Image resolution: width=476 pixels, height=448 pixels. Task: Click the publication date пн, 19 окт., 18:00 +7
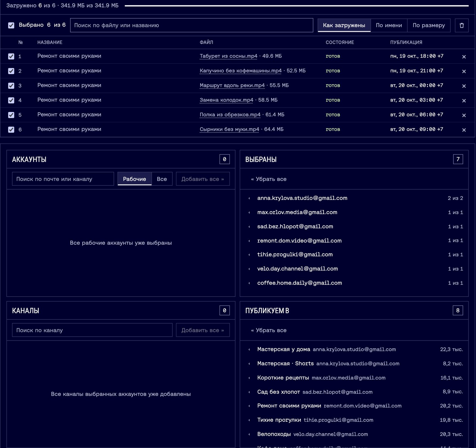pos(416,56)
